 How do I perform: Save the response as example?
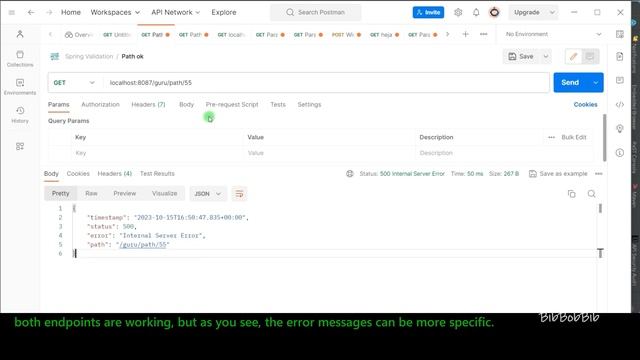pos(558,174)
